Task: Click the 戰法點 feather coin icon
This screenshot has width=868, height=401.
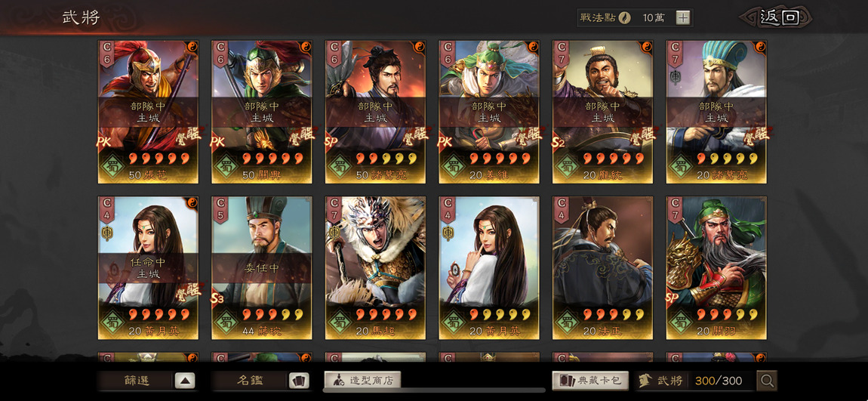Action: [x=626, y=17]
